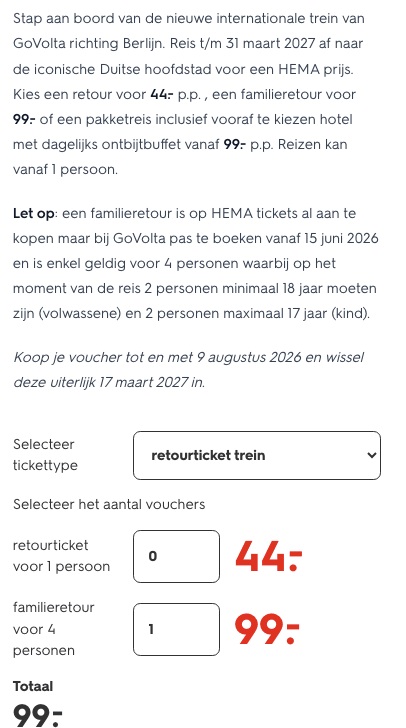406x728 pixels.
Task: Click the red 44:- price beside the retourticket field
Action: pos(268,556)
